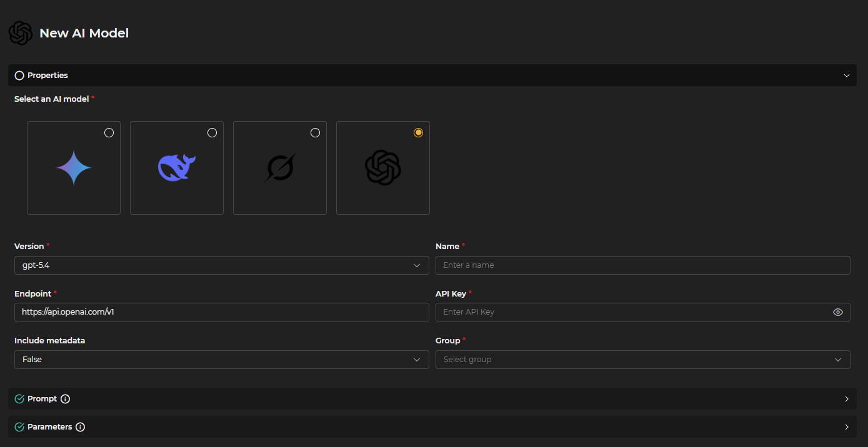Click the New AI Model title

(84, 33)
